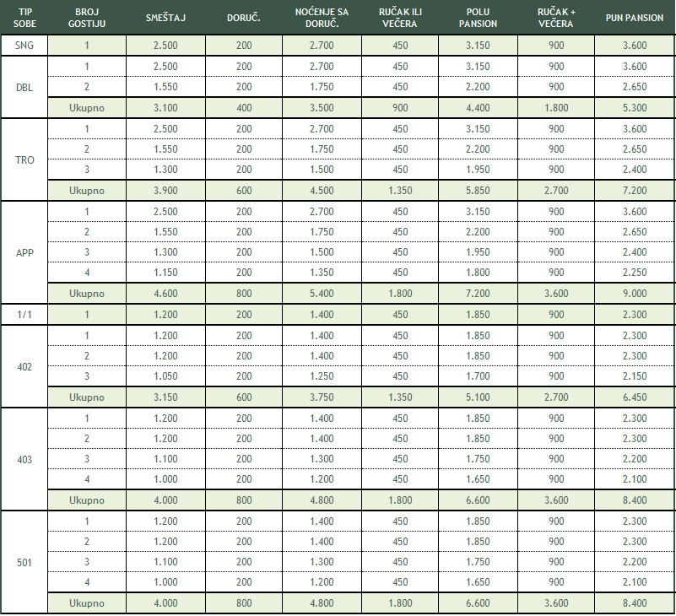This screenshot has width=676, height=616.
Task: Click 5.850 POLU PANSION total for TRO
Action: [x=478, y=191]
